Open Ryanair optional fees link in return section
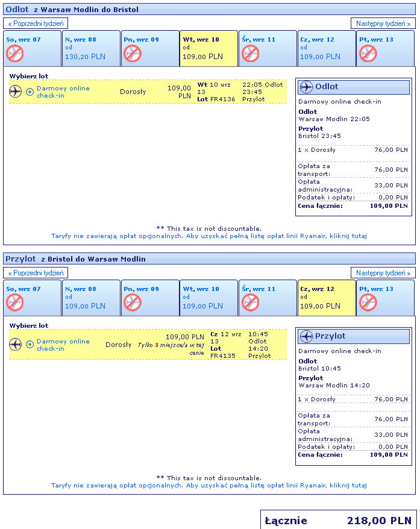The height and width of the screenshot is (529, 420). [x=209, y=485]
